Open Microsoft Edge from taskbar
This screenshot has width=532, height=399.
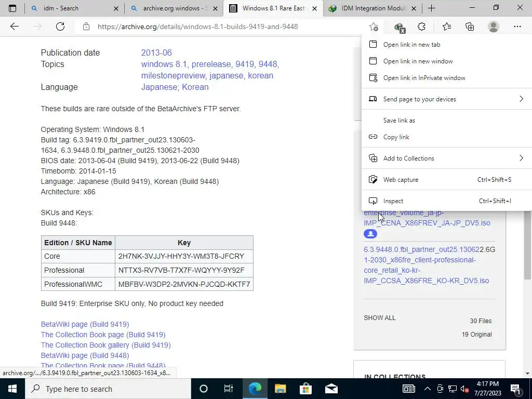pos(255,389)
